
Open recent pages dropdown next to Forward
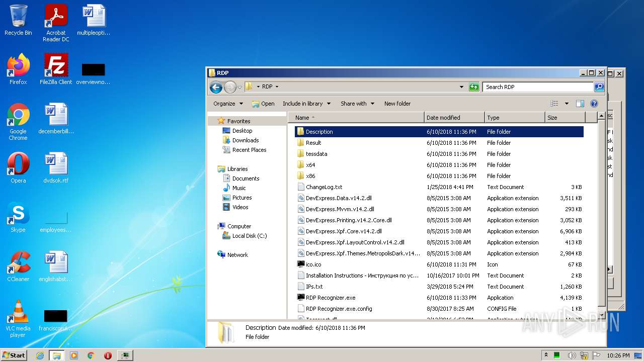point(240,87)
